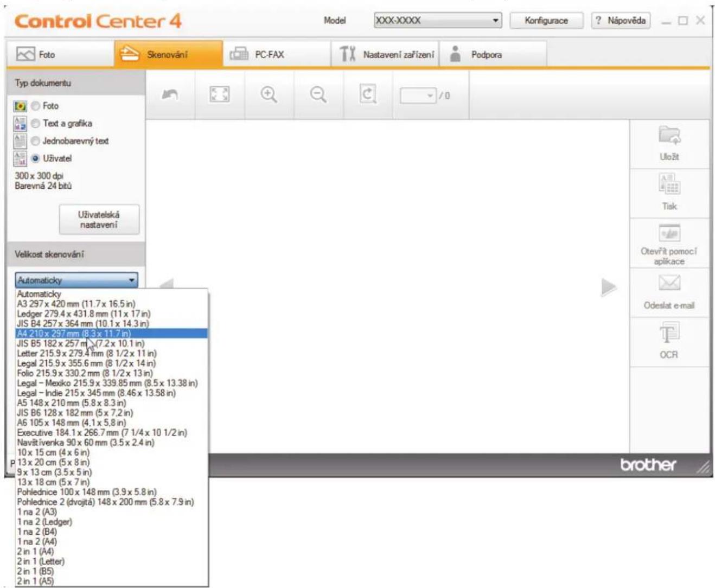Collapse the Automaticky scan size dropdown
Screen dimensions: 715x588
tap(76, 280)
